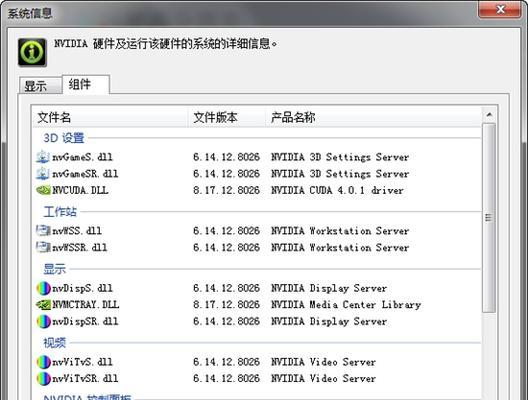Screen dimensions: 528x400
Task: Select the 3D 设置 group heading
Action: [x=64, y=138]
